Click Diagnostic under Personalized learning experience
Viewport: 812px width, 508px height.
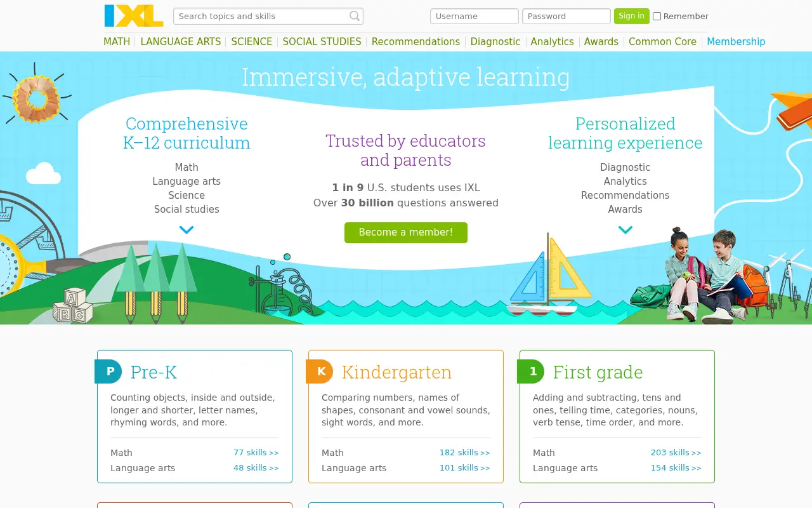(x=625, y=168)
